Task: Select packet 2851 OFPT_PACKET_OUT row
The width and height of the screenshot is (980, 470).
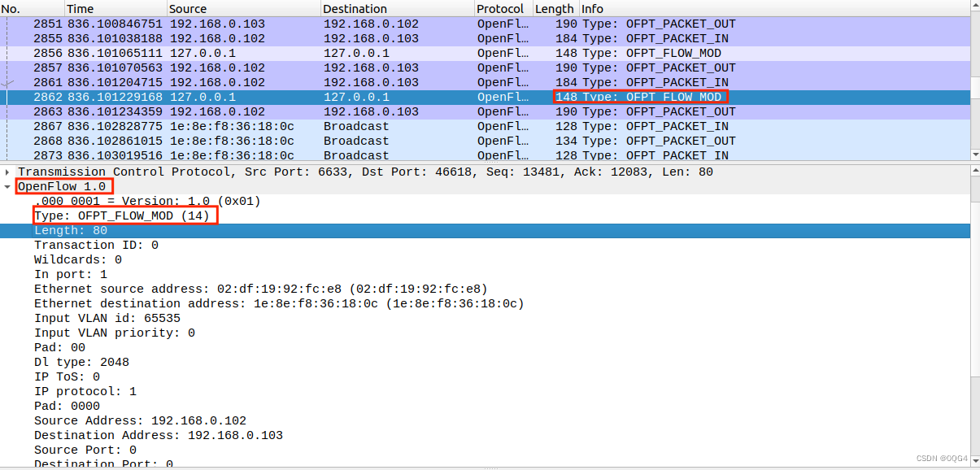Action: click(x=325, y=24)
